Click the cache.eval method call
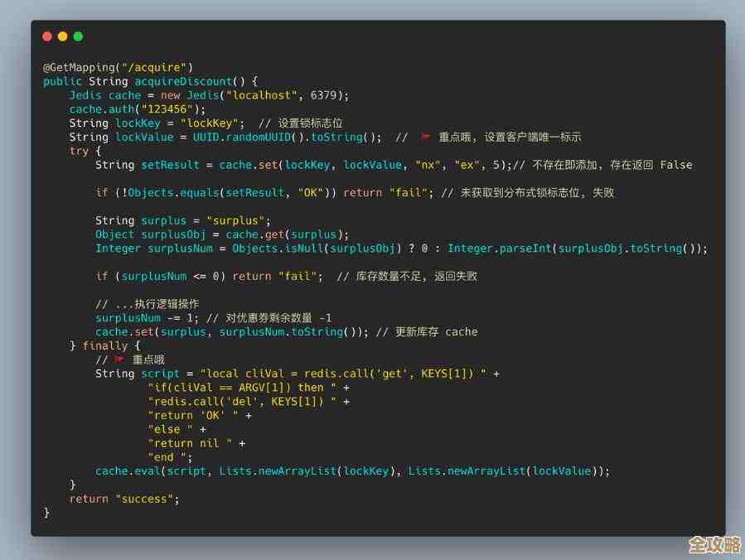Image resolution: width=745 pixels, height=560 pixels. pyautogui.click(x=128, y=471)
